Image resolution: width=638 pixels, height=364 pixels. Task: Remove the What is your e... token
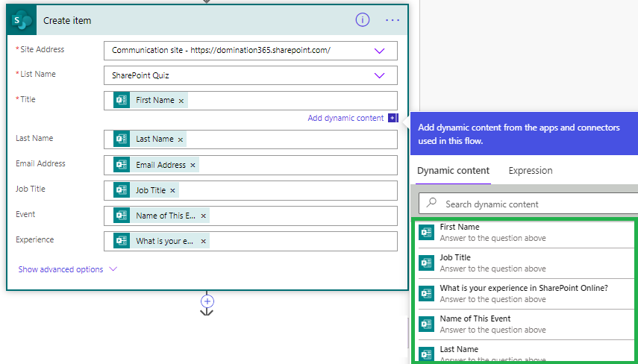coord(203,241)
